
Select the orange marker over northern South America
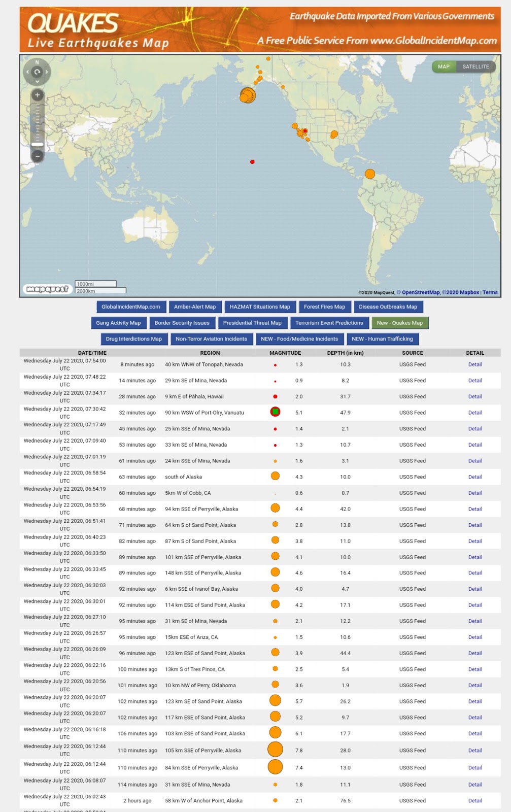click(x=370, y=174)
